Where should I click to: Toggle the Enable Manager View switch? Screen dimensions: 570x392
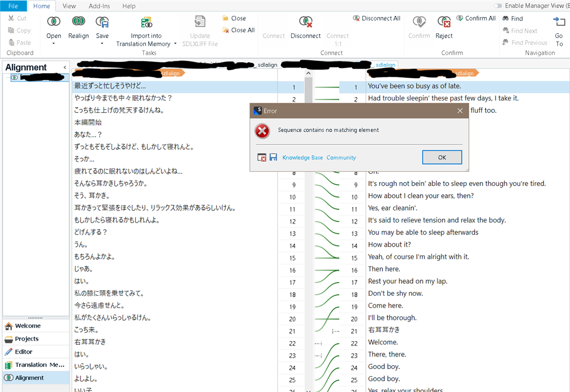pos(498,6)
